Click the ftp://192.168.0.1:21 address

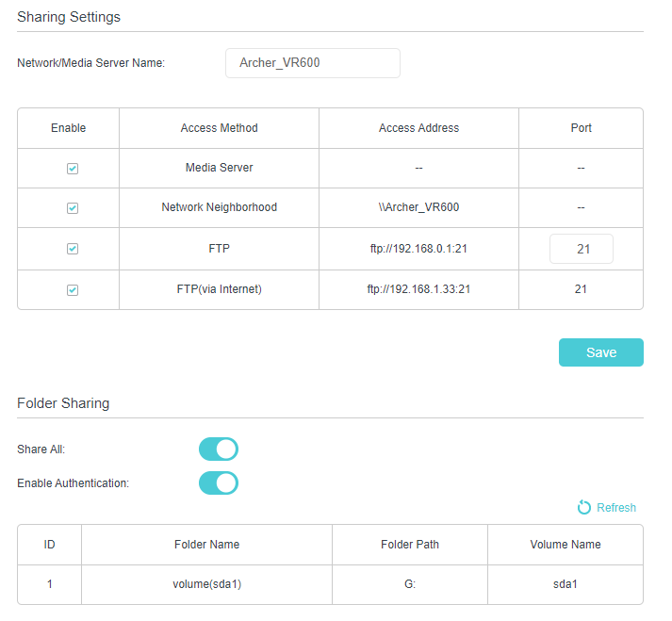click(x=418, y=249)
